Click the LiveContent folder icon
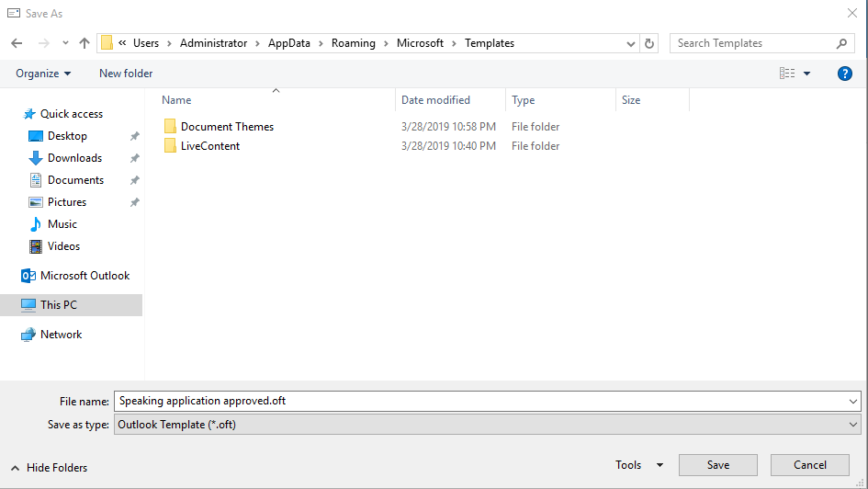 [170, 145]
